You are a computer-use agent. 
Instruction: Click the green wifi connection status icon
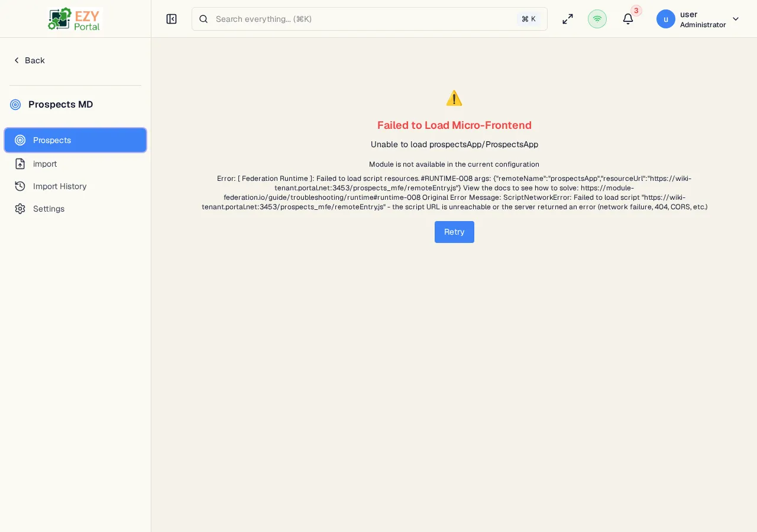tap(597, 19)
